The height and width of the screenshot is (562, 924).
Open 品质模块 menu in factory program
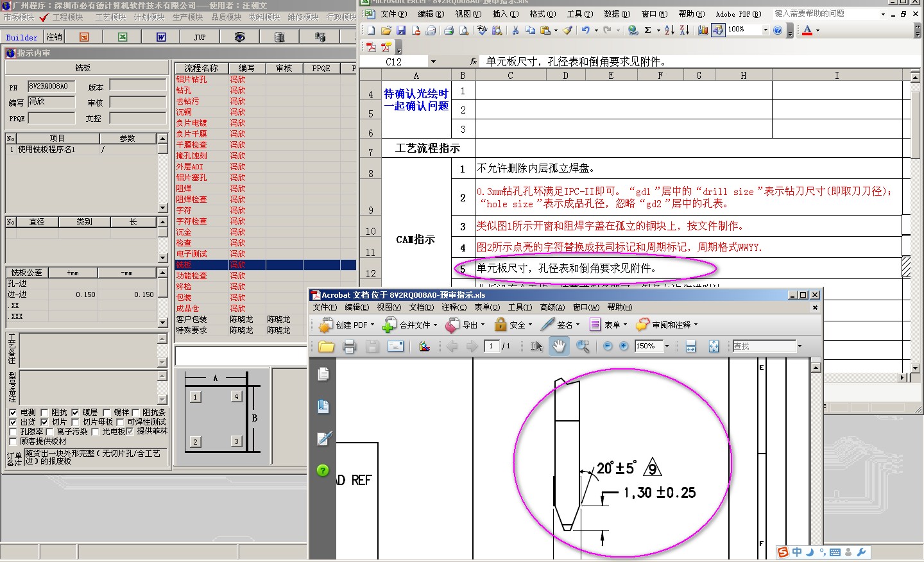click(227, 17)
